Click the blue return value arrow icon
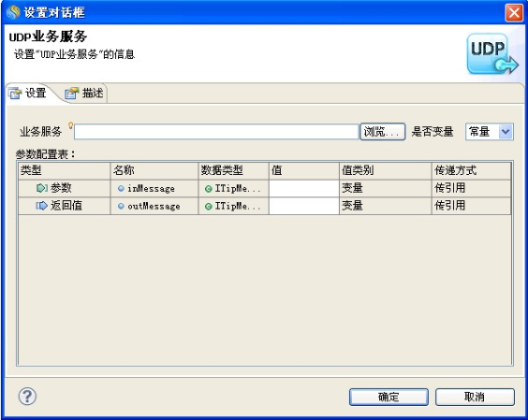Screen dimensions: 528x420 pos(42,205)
